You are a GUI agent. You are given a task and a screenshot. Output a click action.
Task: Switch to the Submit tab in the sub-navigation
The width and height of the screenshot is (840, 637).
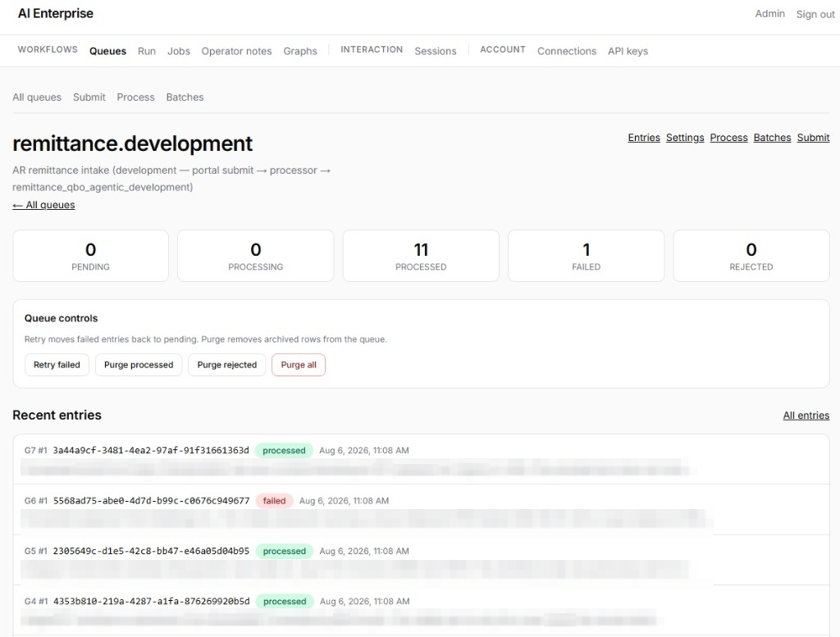coord(89,97)
